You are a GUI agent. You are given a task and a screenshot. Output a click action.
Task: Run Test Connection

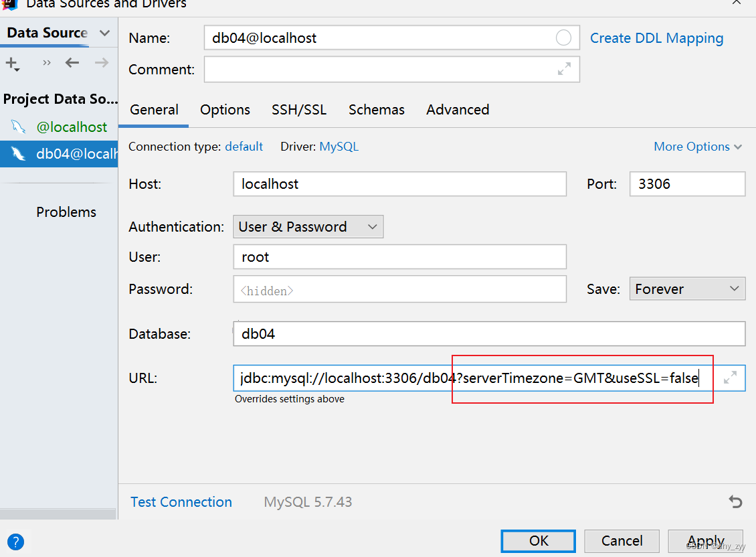[181, 501]
